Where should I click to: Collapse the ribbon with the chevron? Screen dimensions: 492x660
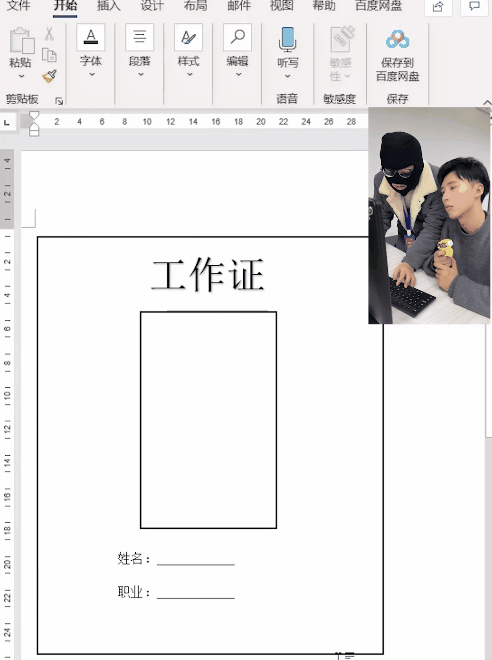click(487, 102)
